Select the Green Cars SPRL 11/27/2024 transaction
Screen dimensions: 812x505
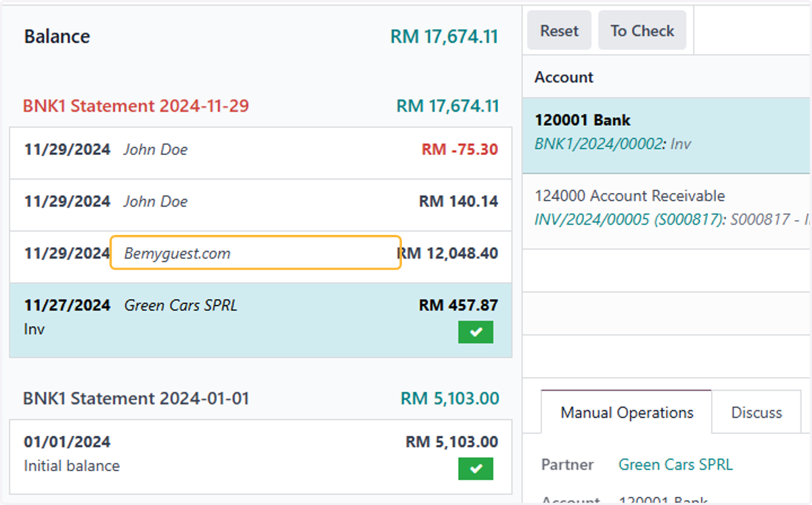tap(261, 320)
